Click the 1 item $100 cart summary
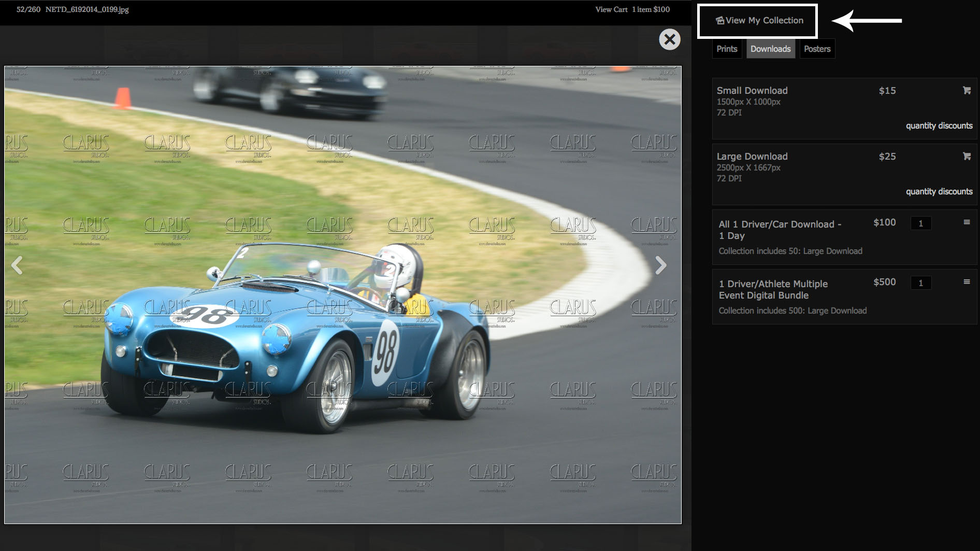980x551 pixels. 651,9
